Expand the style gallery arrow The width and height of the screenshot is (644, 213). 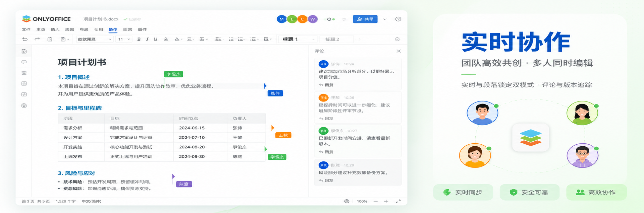360,39
